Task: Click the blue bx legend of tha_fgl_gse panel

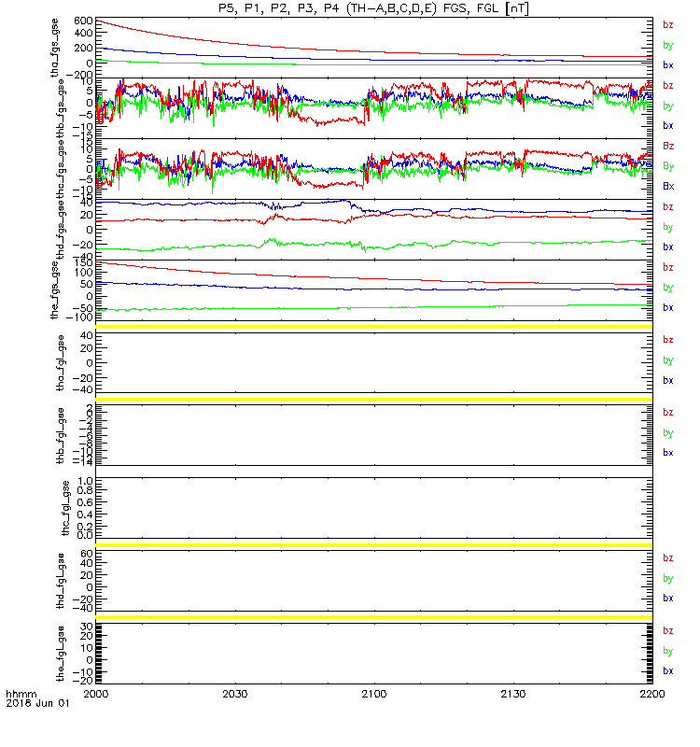Action: tap(668, 381)
